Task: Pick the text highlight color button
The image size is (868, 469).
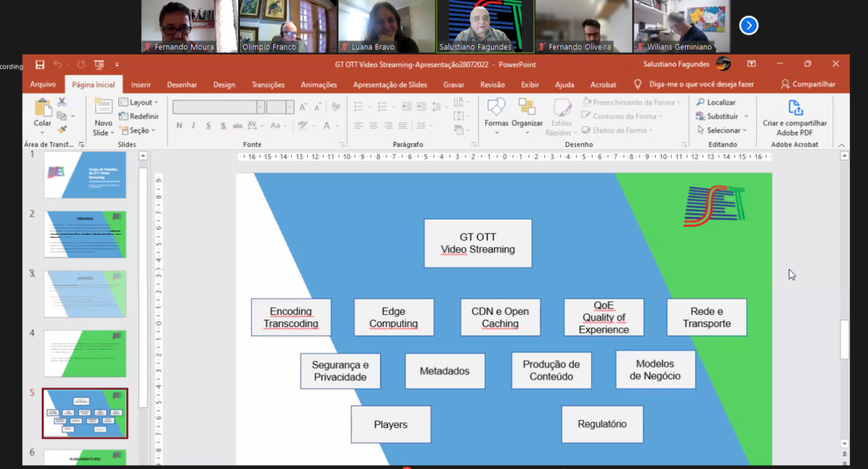Action: point(305,126)
